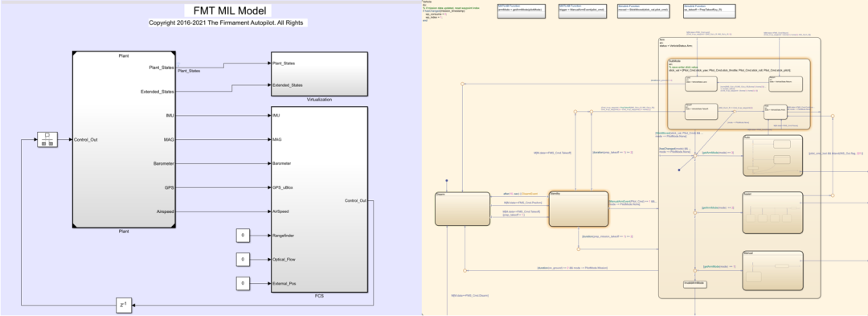Open the Auto substate
The image size is (868, 316).
click(x=773, y=155)
